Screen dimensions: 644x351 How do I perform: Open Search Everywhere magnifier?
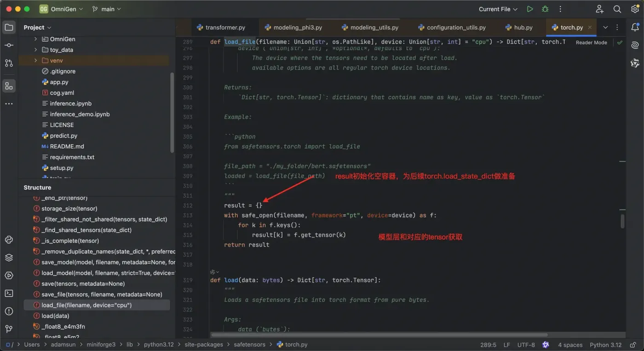[617, 9]
